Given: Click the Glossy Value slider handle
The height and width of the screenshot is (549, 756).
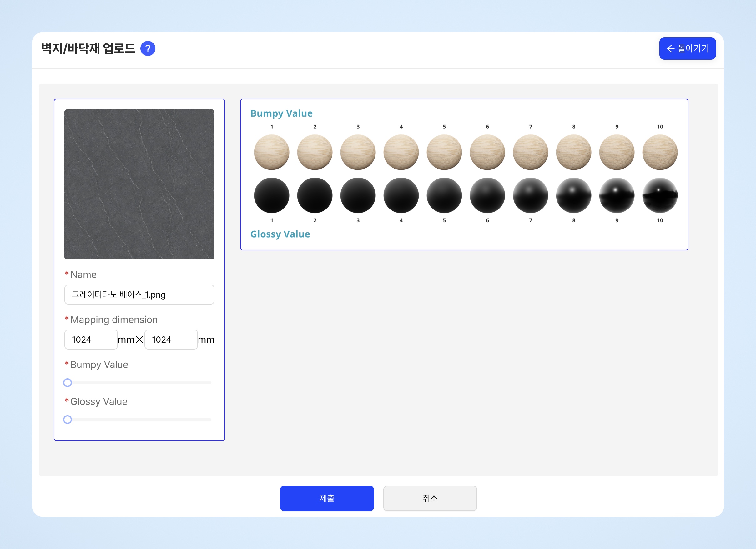Looking at the screenshot, I should (68, 419).
